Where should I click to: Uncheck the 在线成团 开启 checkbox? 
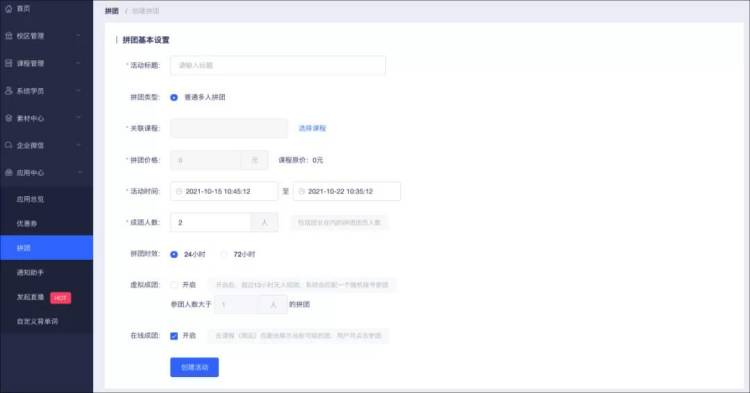(x=174, y=336)
